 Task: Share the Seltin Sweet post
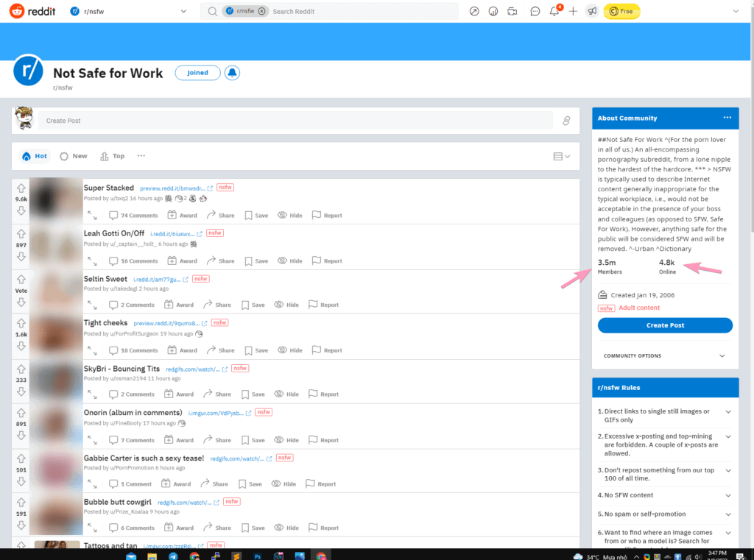click(217, 305)
